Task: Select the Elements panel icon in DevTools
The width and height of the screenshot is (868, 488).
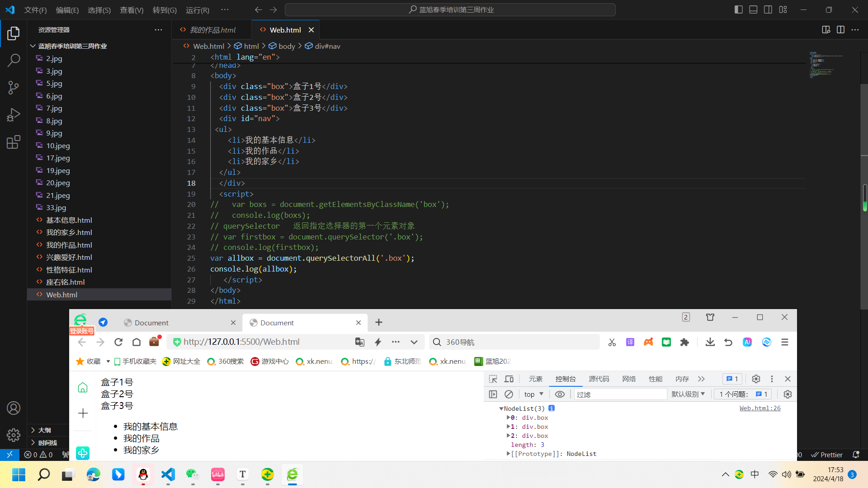Action: click(535, 378)
